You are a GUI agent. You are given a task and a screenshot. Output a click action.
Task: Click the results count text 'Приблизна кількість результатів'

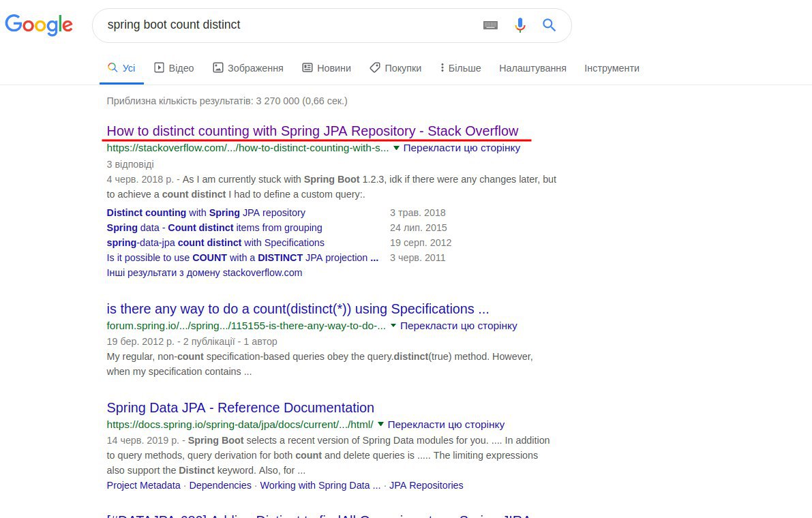pos(227,101)
